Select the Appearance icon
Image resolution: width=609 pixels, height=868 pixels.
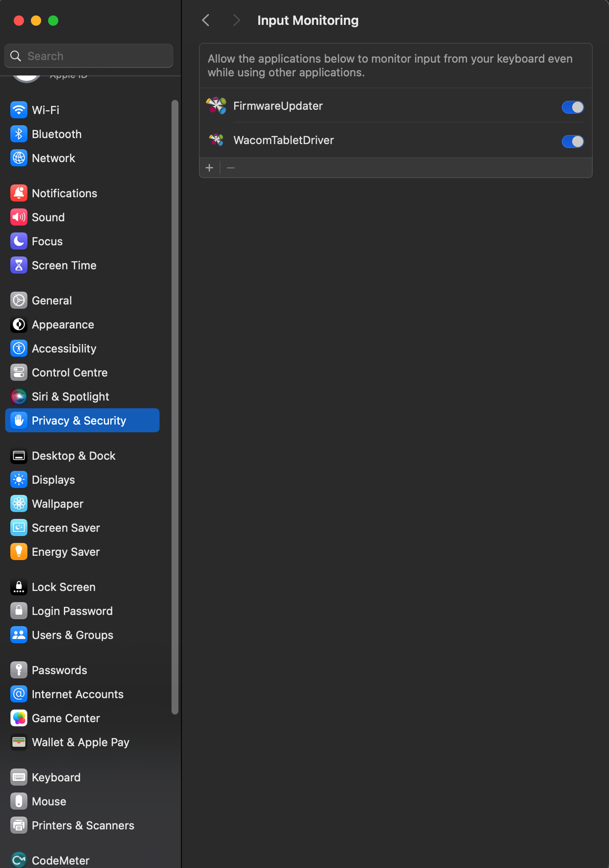point(19,325)
